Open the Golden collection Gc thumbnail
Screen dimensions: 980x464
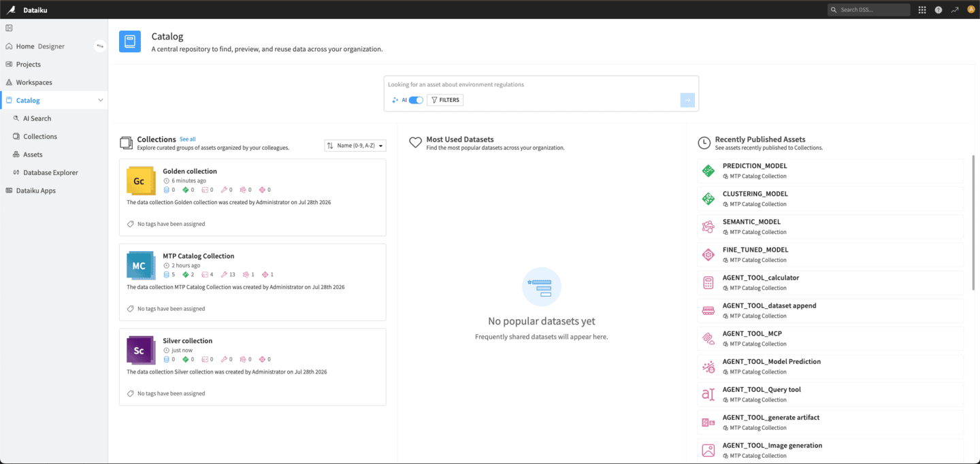pyautogui.click(x=140, y=181)
